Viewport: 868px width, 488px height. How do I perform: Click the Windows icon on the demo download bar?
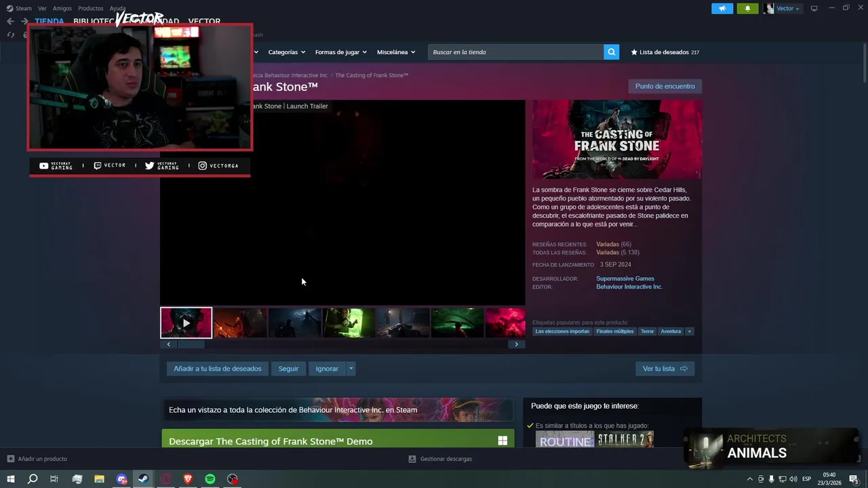(x=502, y=441)
